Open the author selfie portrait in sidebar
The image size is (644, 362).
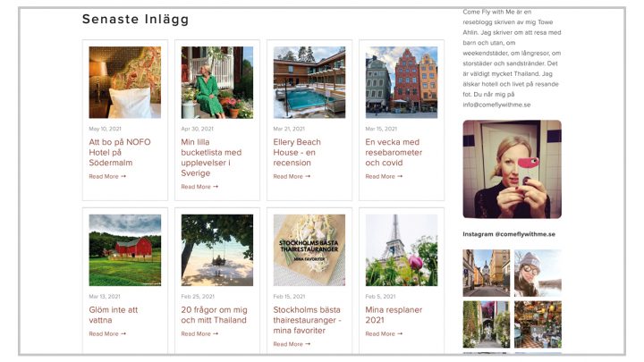512,169
